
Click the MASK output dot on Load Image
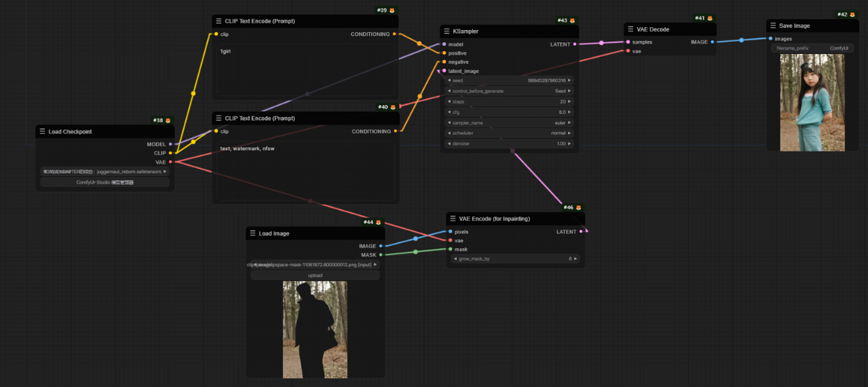click(x=380, y=255)
